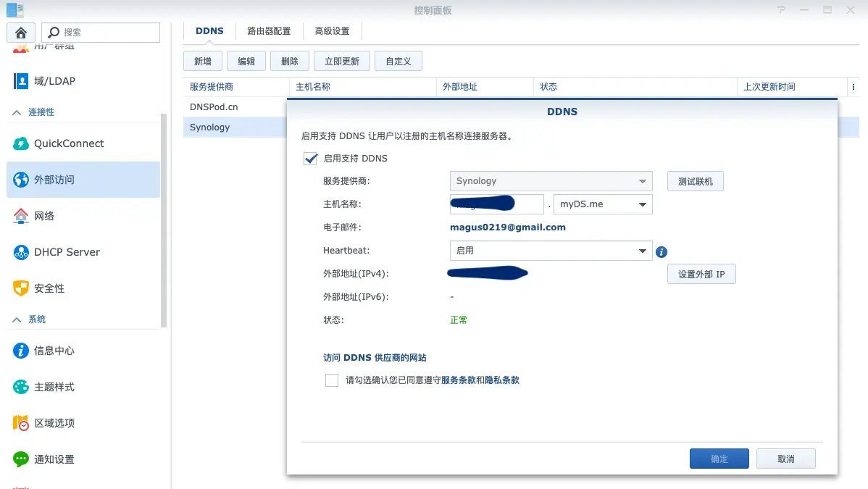
Task: Select the Synology table row
Action: [x=235, y=128]
